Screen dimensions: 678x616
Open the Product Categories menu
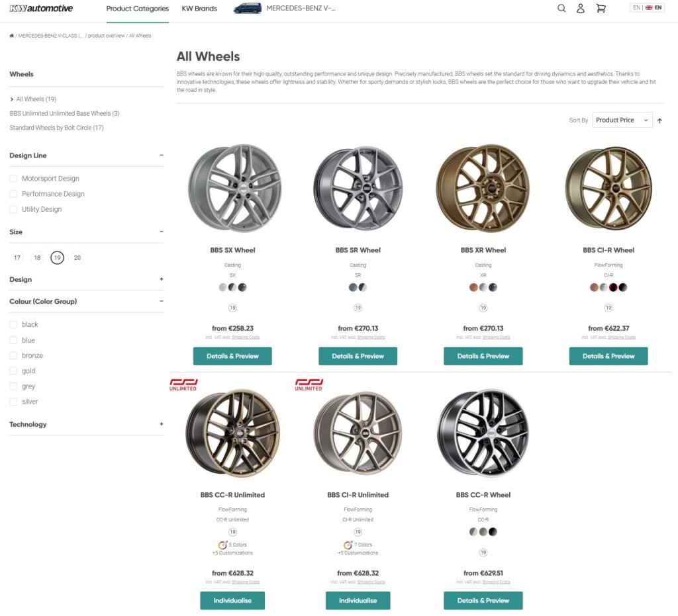[x=138, y=9]
